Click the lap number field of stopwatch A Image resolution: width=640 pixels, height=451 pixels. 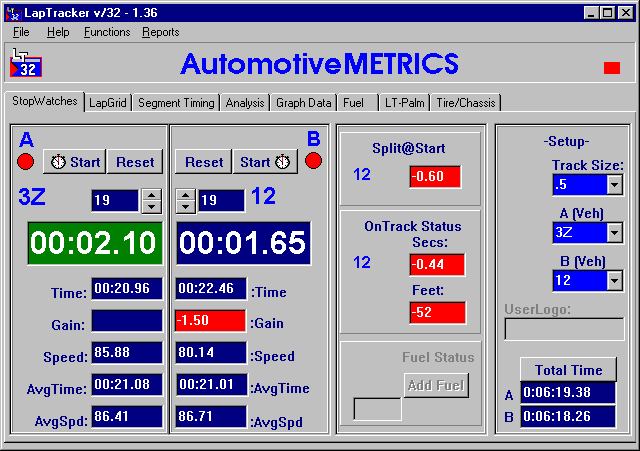115,200
